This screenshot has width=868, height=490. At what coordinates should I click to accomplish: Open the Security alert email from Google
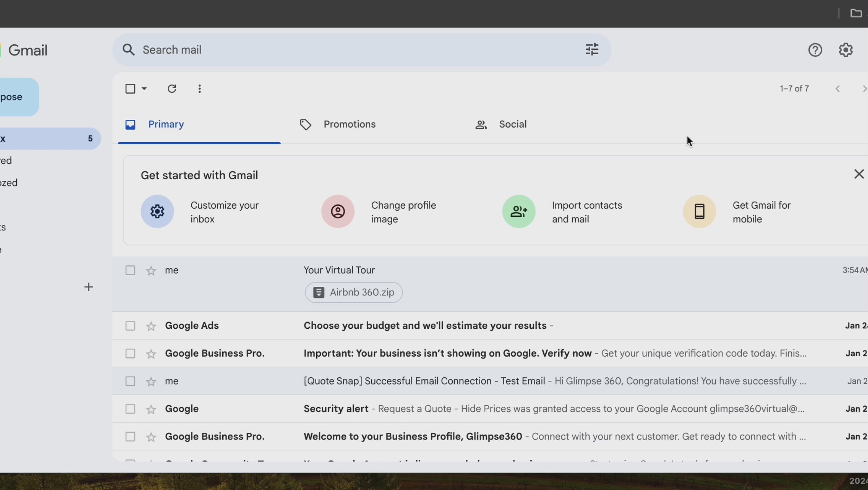490,409
